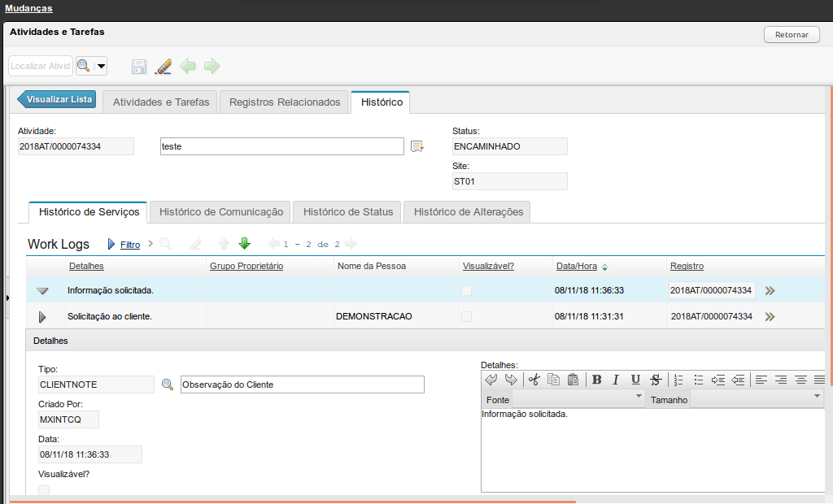Toggle strikethrough formatting
This screenshot has width=833, height=504.
[656, 380]
